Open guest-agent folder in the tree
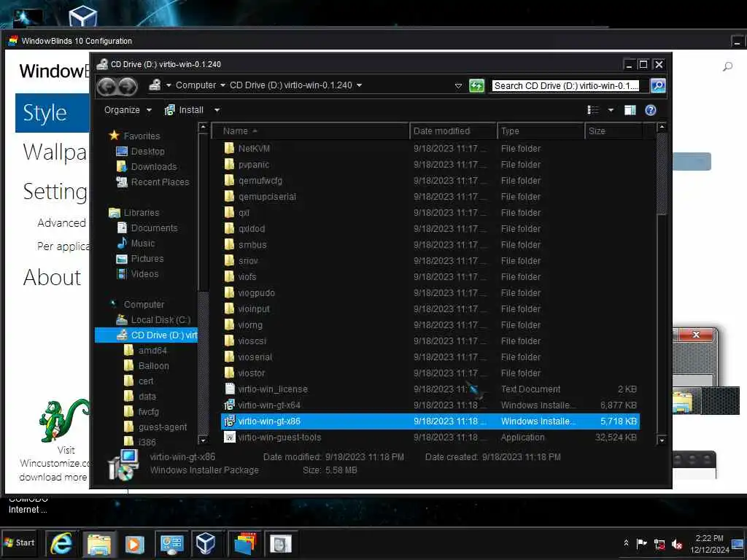Screen dimensions: 747x560 click(163, 427)
